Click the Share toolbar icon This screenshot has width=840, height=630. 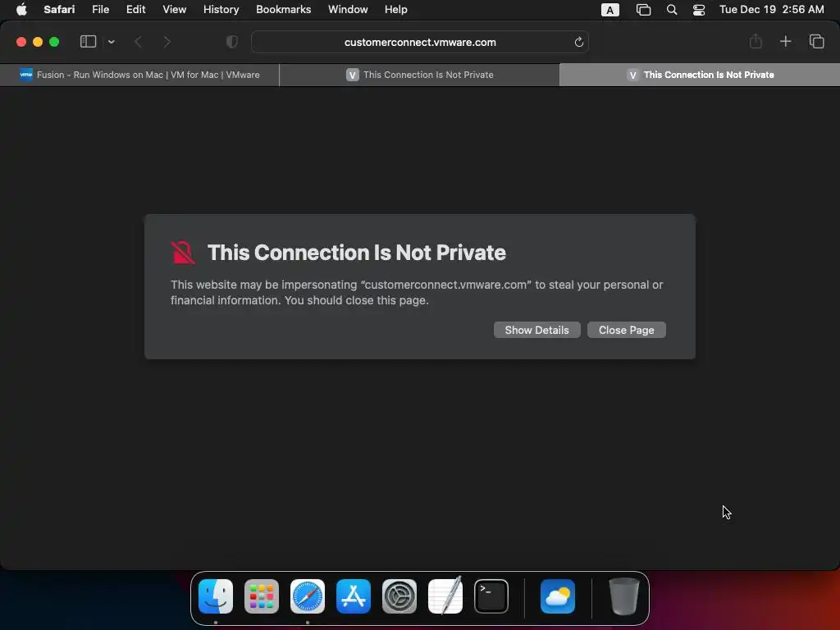coord(756,41)
